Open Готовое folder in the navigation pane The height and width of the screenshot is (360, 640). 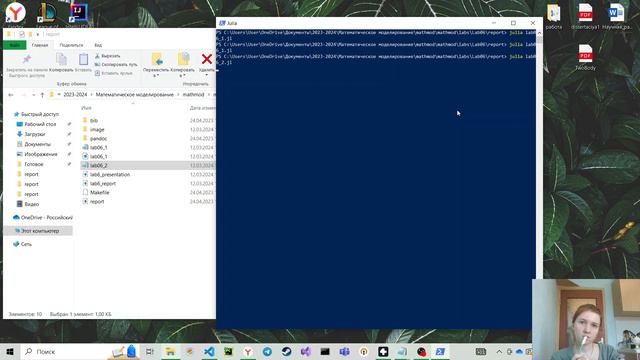(34, 164)
